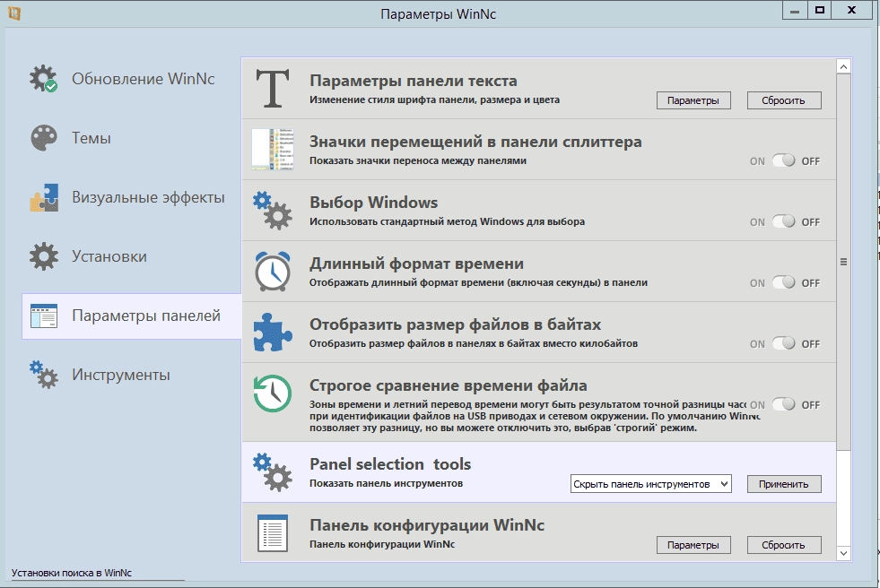This screenshot has width=880, height=588.
Task: Click the Длинный формат времени heading
Action: (416, 264)
